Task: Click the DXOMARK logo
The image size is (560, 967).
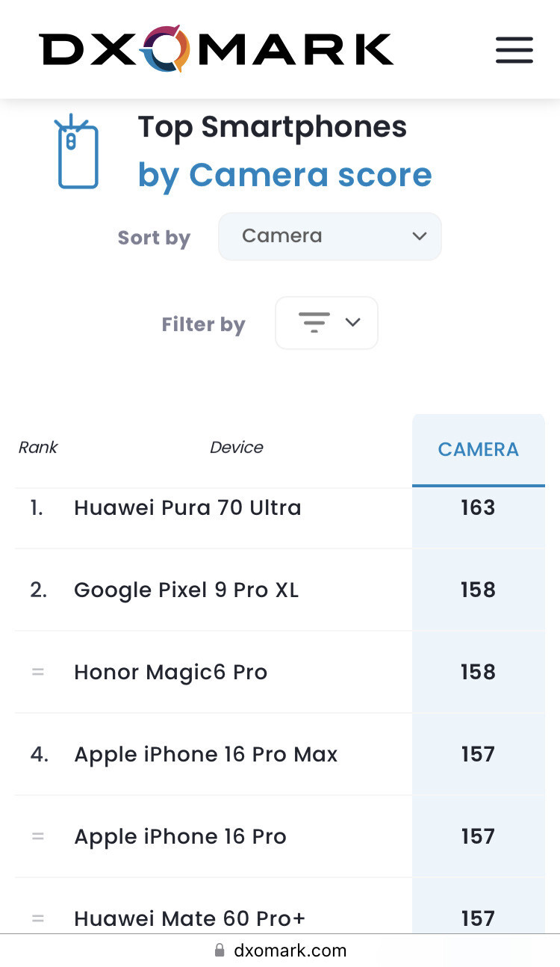Action: pyautogui.click(x=216, y=49)
